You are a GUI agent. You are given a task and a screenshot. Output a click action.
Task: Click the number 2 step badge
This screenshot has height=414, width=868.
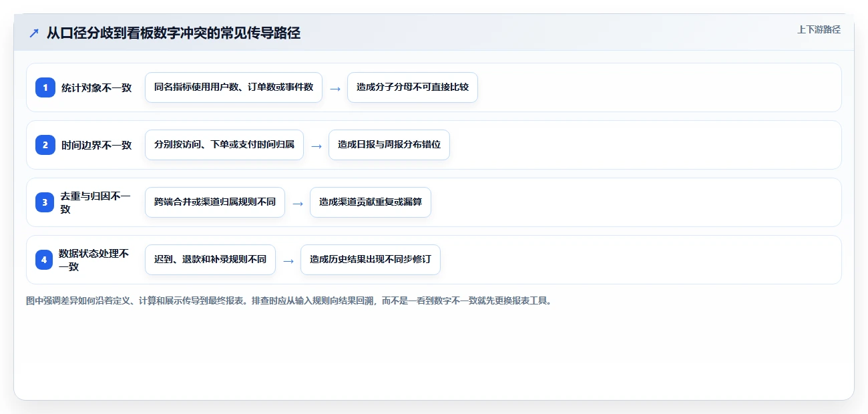45,145
